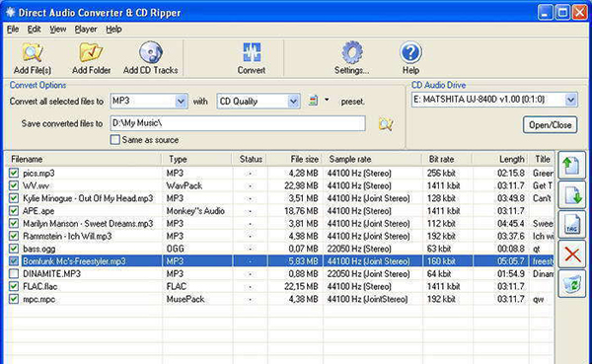Screen dimensions: 592x364
Task: Toggle the Kylie Minogue track checkbox
Action: coord(14,198)
